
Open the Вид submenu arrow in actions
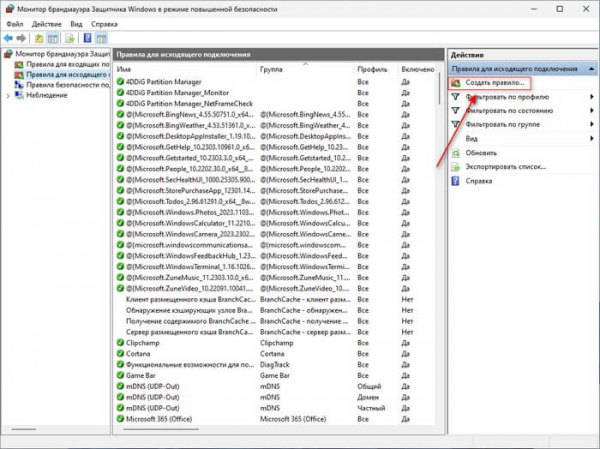coord(592,139)
